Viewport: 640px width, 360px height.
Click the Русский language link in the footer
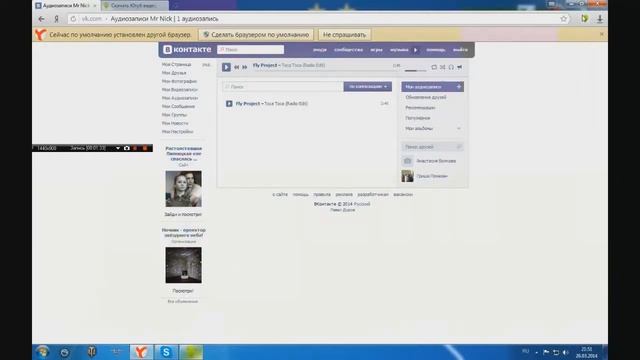pos(362,204)
